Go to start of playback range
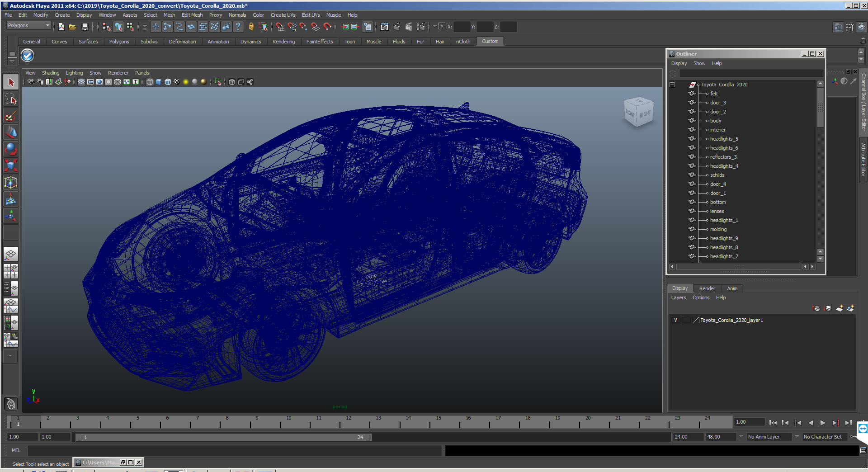Screen dimensions: 868x472 click(x=773, y=423)
